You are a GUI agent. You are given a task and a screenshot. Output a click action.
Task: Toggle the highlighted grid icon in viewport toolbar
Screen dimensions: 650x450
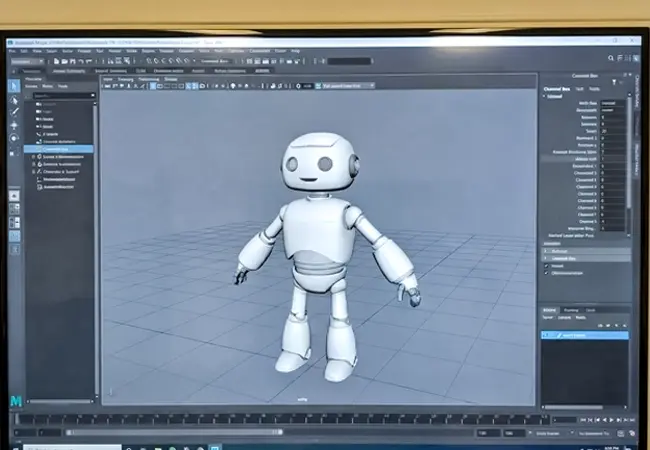coord(153,86)
